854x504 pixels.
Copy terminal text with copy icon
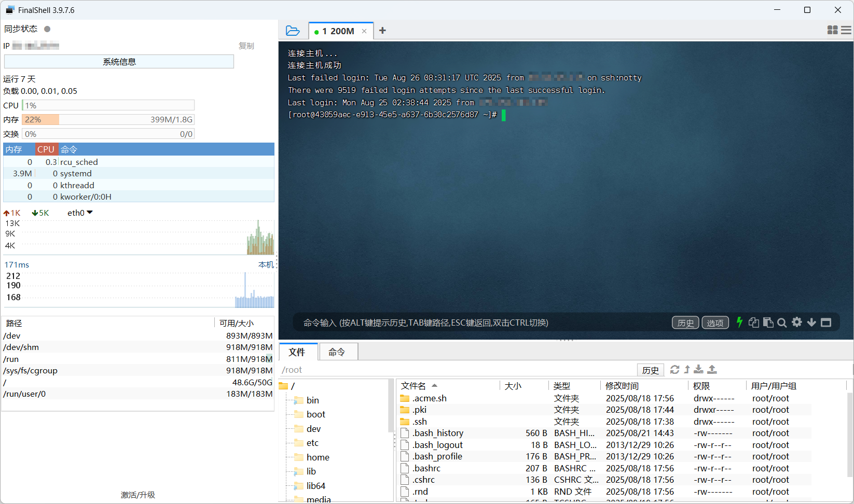click(754, 323)
